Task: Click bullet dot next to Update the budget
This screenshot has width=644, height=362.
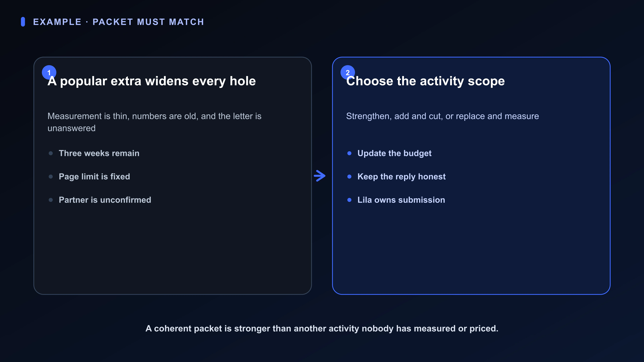Action: coord(350,153)
